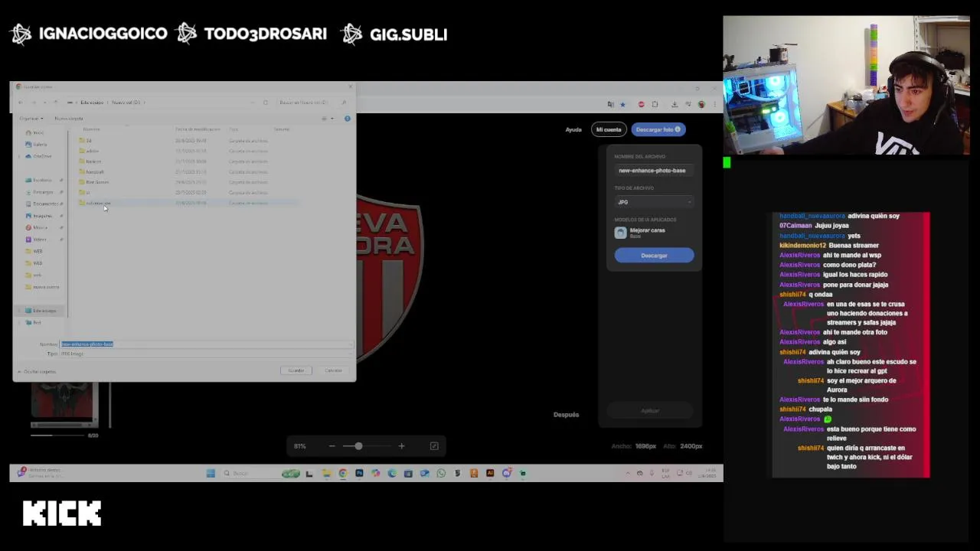
Task: Click the zoom out minus icon
Action: [x=332, y=446]
